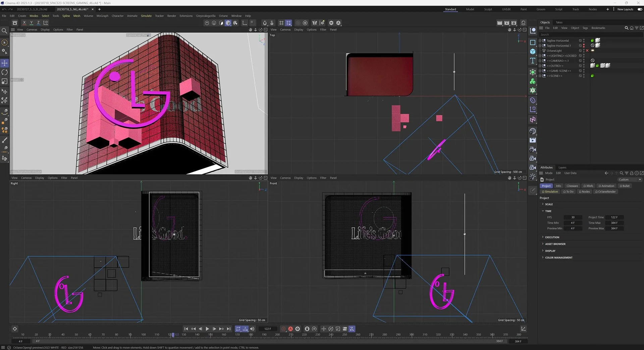Image resolution: width=644 pixels, height=350 pixels.
Task: Toggle Workplane grid icon
Action: [281, 23]
